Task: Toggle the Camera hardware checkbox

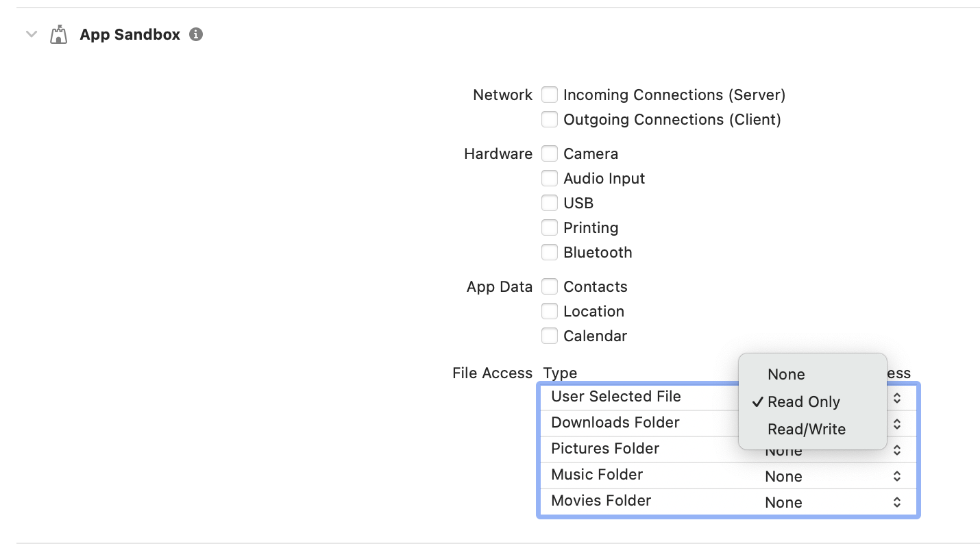Action: pyautogui.click(x=550, y=153)
